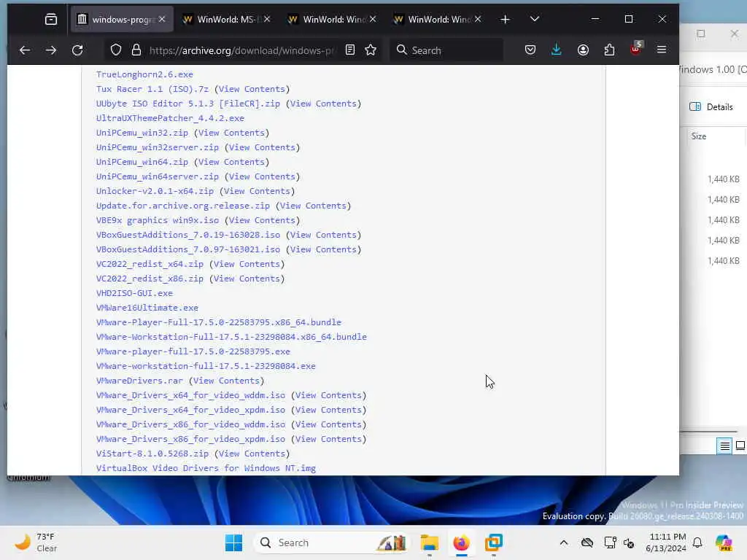Click the archive.org URL address field
Image resolution: width=747 pixels, height=560 pixels.
[x=241, y=50]
